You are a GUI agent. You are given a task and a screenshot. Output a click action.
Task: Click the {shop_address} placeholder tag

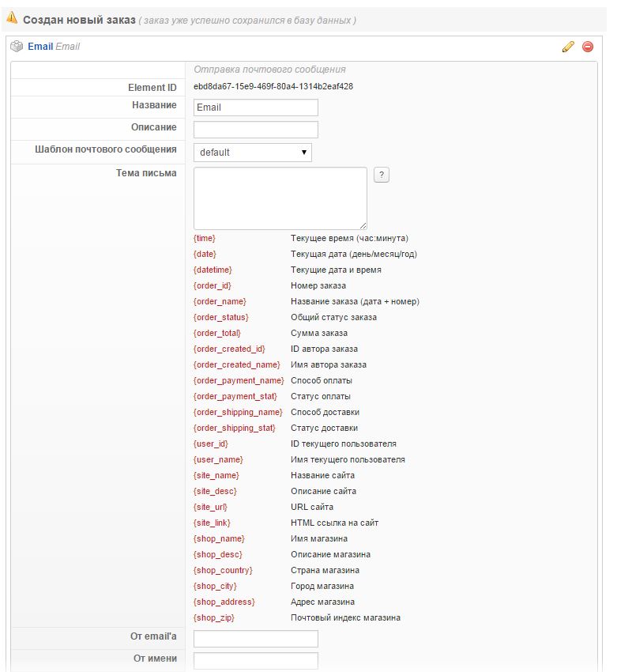click(224, 603)
